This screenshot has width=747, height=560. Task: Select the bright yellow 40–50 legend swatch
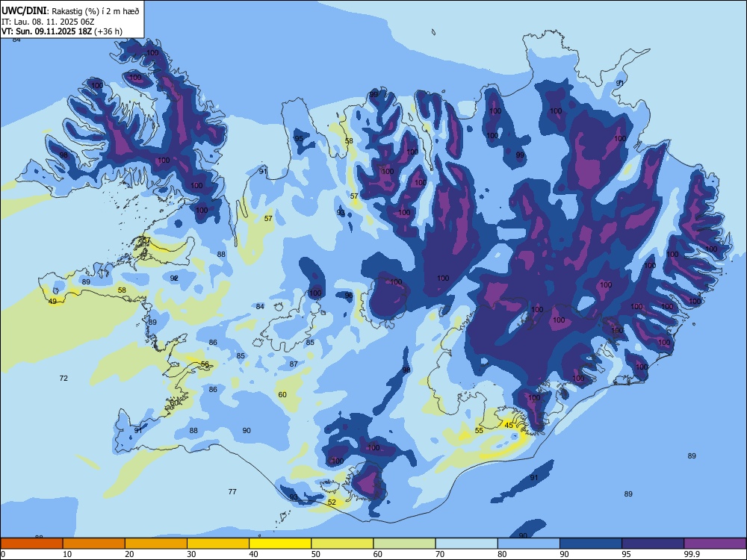point(280,544)
